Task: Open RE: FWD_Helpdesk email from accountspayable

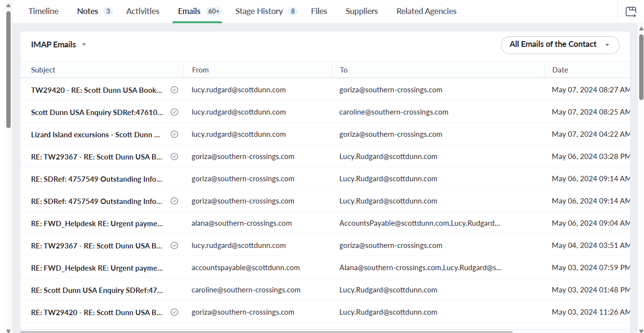Action: 97,268
